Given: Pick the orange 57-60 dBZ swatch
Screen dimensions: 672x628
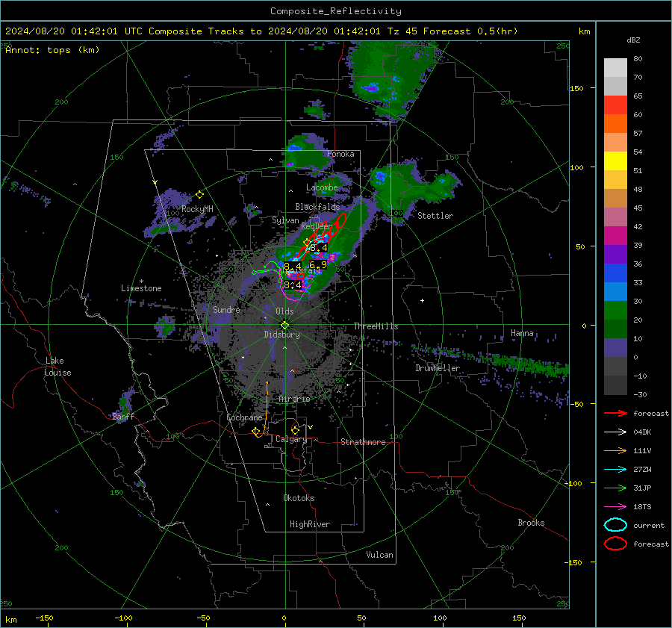Looking at the screenshot, I should [615, 123].
